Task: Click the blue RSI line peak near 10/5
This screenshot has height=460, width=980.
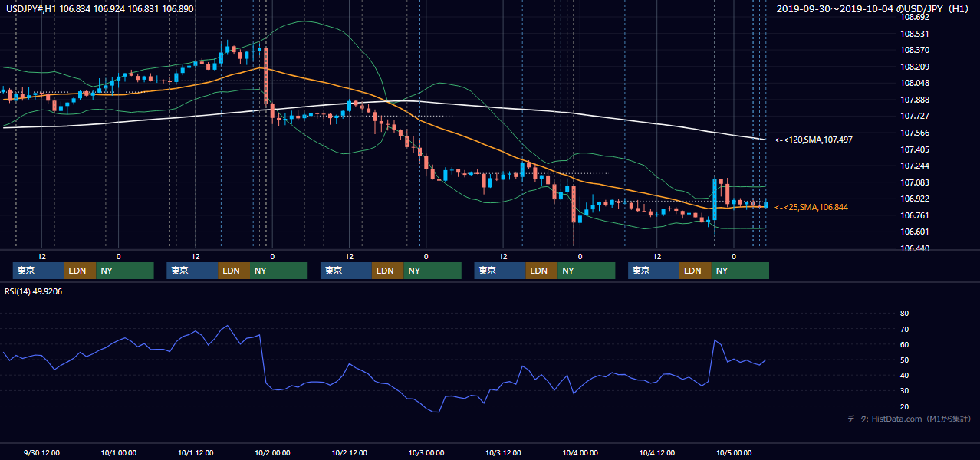Action: click(x=715, y=340)
